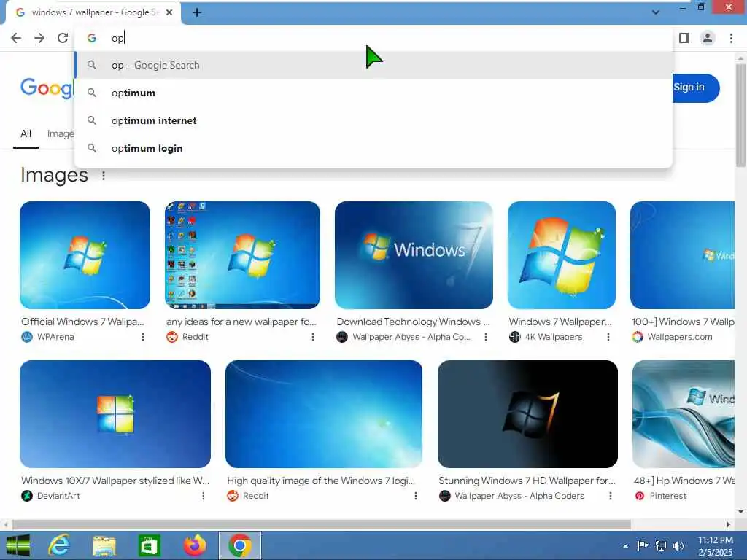
Task: Open the 'High quality image of the Windows 7 logi...' picture
Action: tap(324, 414)
